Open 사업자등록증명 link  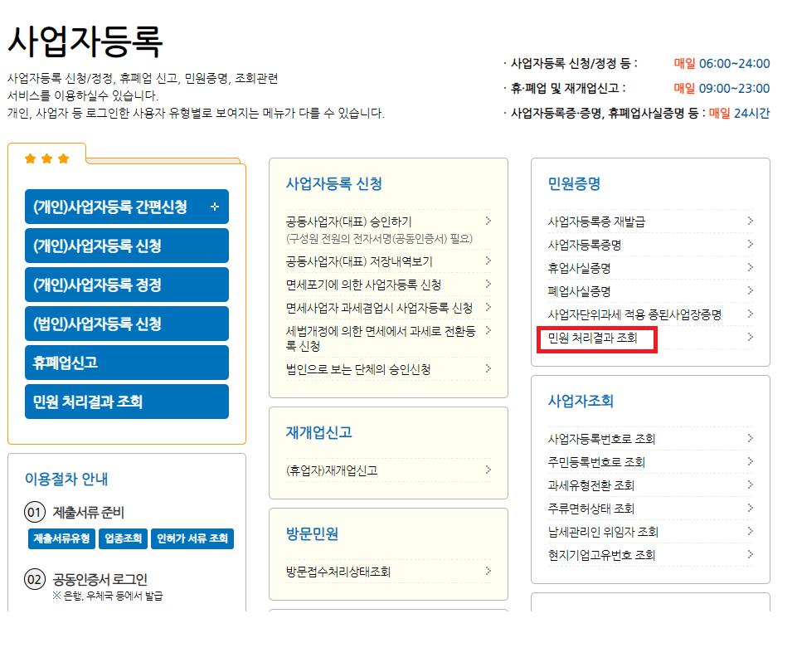coord(585,245)
